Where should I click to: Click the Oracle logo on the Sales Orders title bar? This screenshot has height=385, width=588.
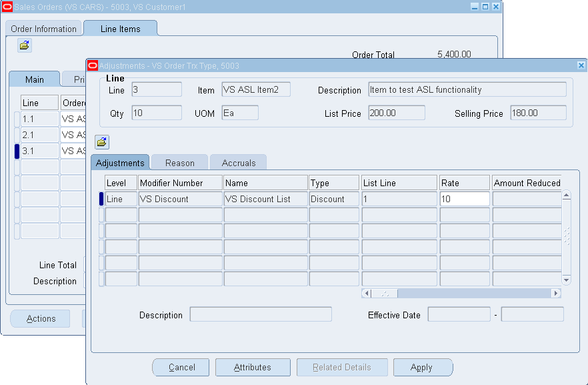point(6,6)
